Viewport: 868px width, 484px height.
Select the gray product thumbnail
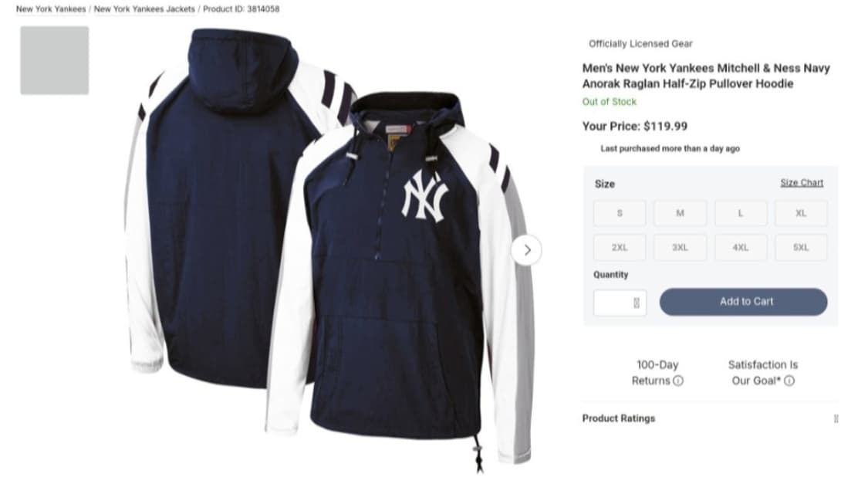(55, 60)
